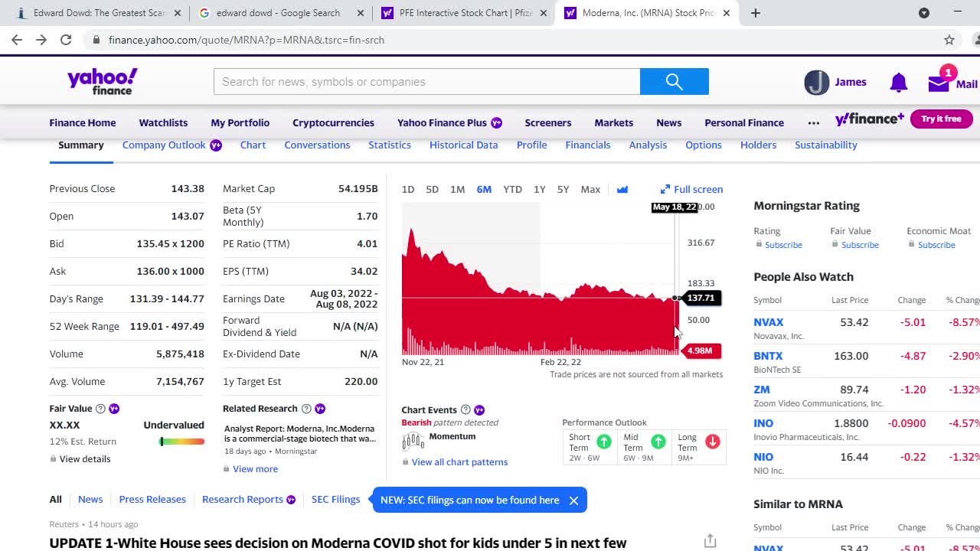The height and width of the screenshot is (551, 980).
Task: Select the 1Y chart range
Action: 540,189
